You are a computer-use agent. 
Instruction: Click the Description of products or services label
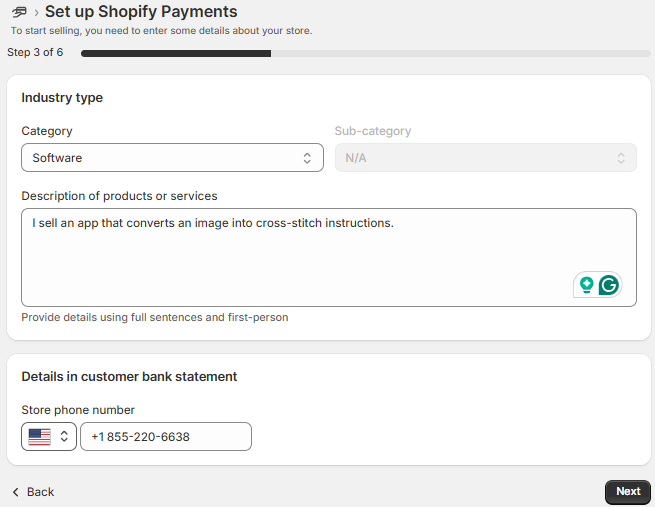coord(119,196)
